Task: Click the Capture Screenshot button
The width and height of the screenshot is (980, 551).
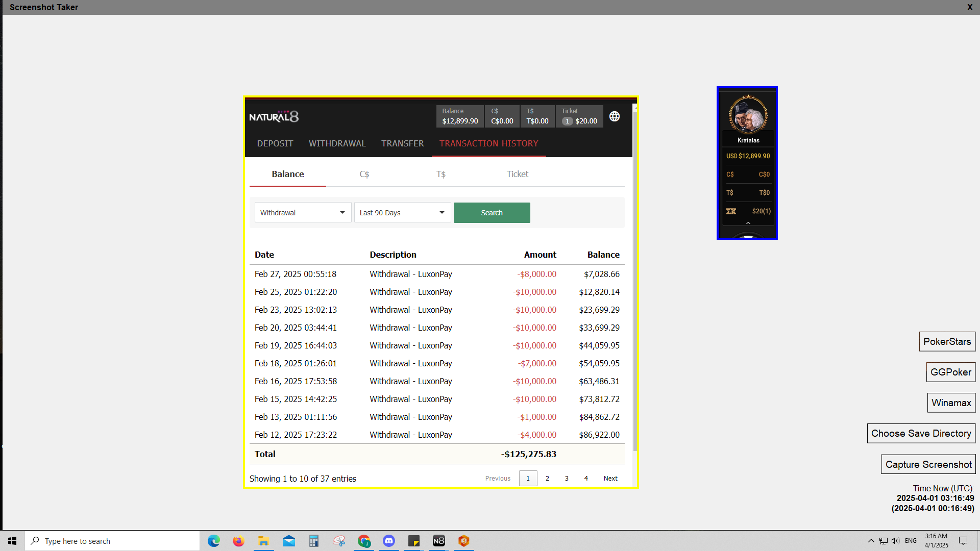Action: (x=928, y=464)
